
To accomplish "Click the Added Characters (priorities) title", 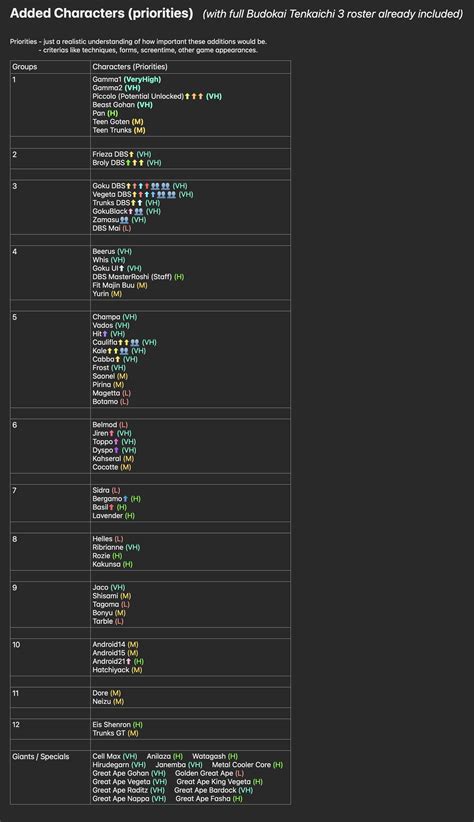I will pyautogui.click(x=101, y=14).
